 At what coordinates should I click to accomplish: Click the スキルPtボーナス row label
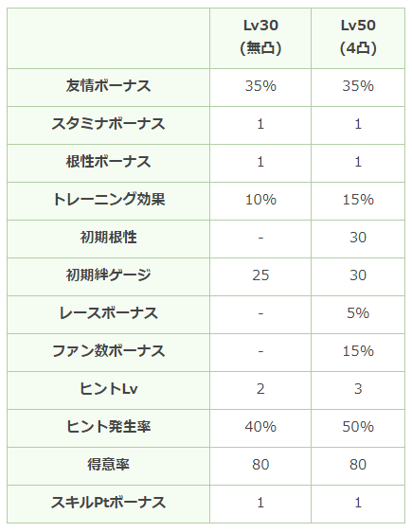[108, 503]
